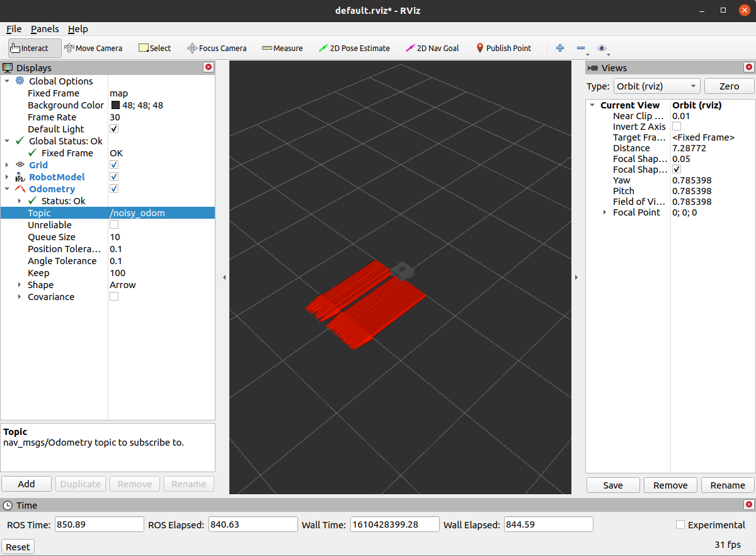756x556 pixels.
Task: Click the Background Color swatch
Action: 115,105
